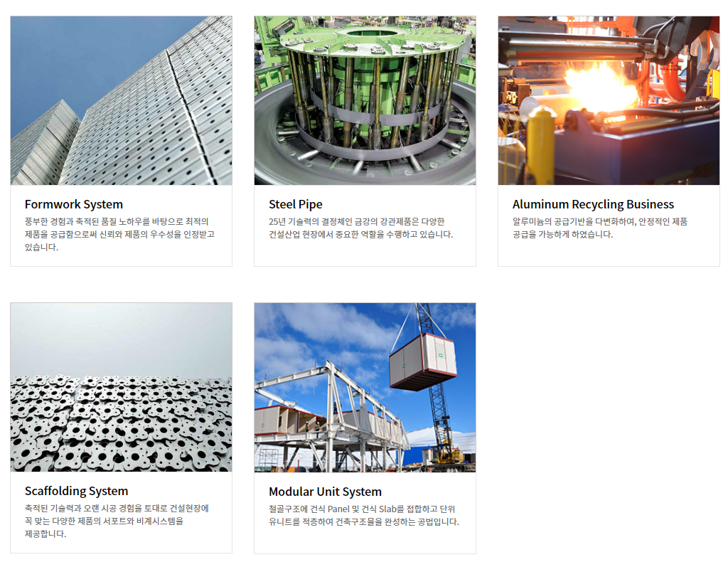The height and width of the screenshot is (562, 728).
Task: Click the Modular Unit System heading
Action: (325, 492)
